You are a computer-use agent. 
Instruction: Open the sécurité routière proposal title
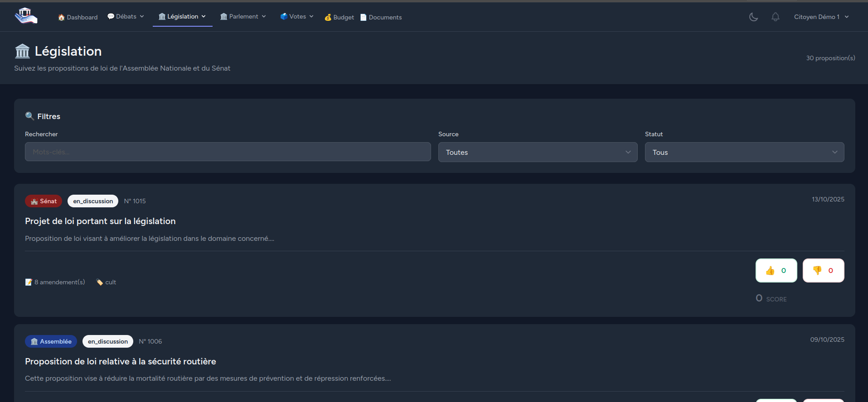click(121, 361)
